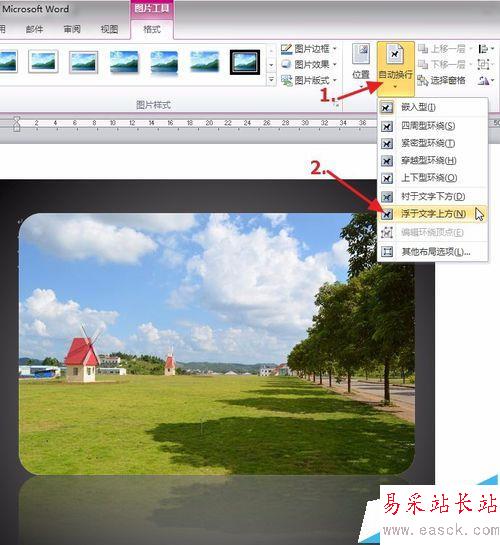
Task: Open the align objects dropdown icon
Action: click(x=486, y=49)
